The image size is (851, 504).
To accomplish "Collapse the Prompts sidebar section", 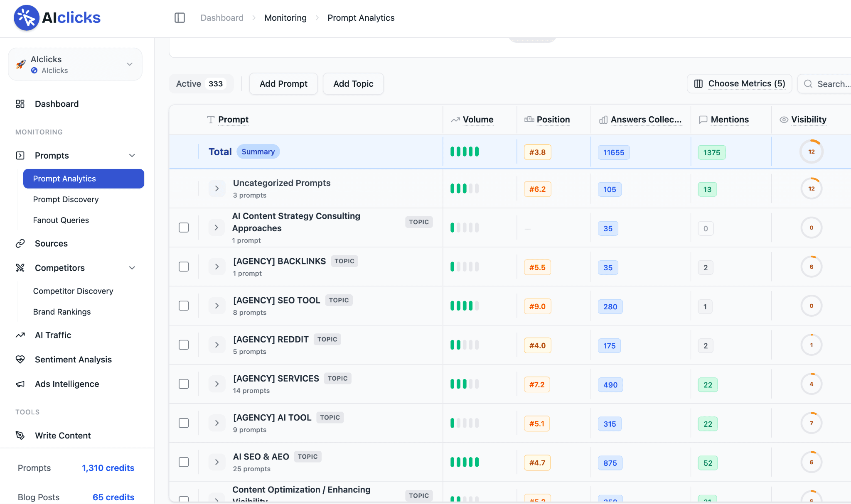I will 132,156.
